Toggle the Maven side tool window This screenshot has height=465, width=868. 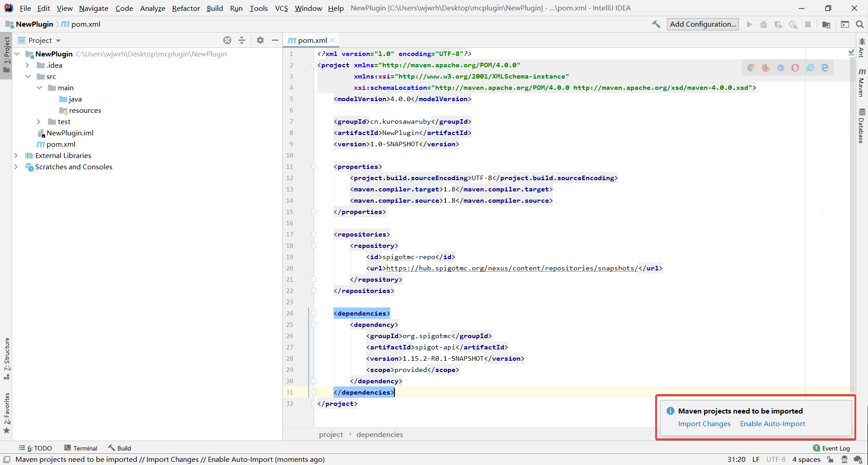pyautogui.click(x=861, y=83)
